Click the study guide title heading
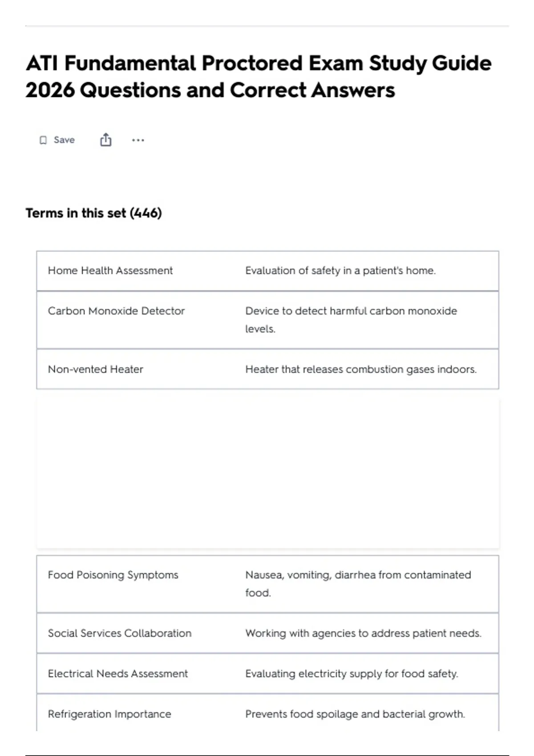This screenshot has width=534, height=756. [259, 76]
